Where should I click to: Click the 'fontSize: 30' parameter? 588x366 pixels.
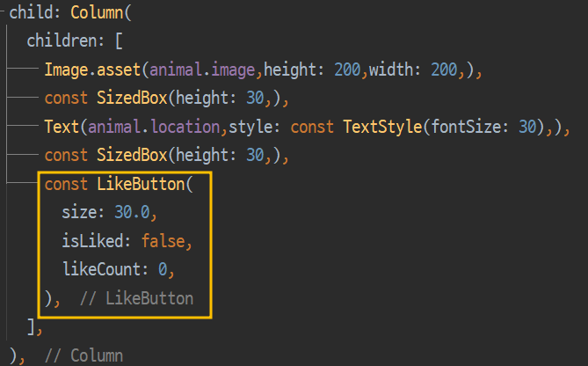pyautogui.click(x=483, y=127)
